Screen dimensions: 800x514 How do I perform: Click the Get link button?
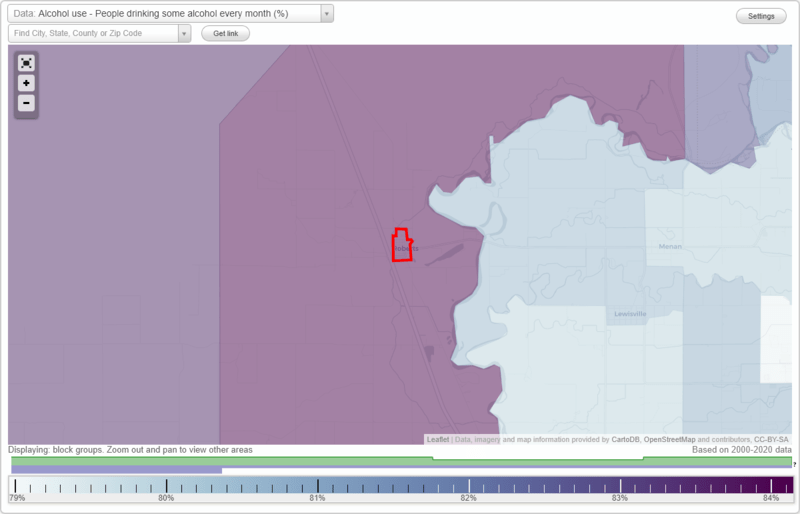click(226, 34)
